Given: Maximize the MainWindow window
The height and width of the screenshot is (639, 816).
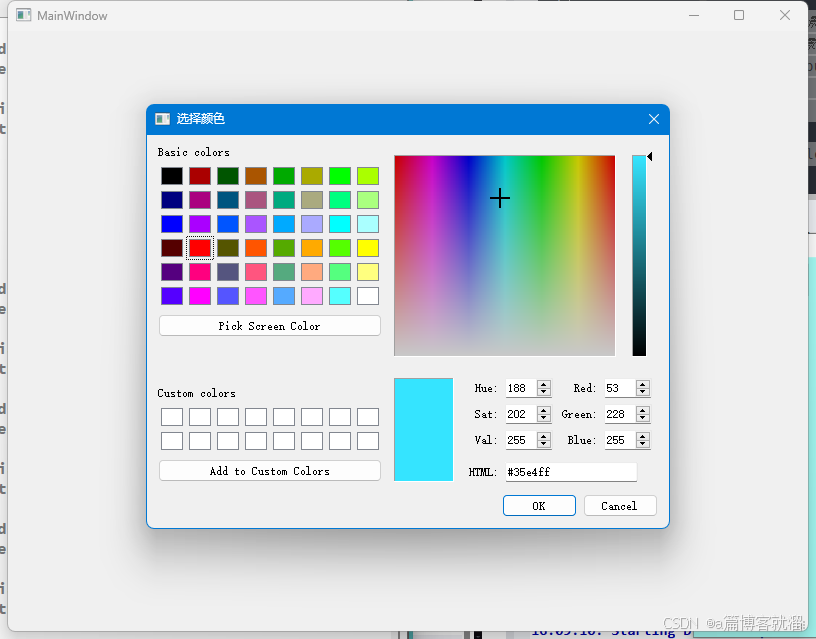Looking at the screenshot, I should pos(739,15).
